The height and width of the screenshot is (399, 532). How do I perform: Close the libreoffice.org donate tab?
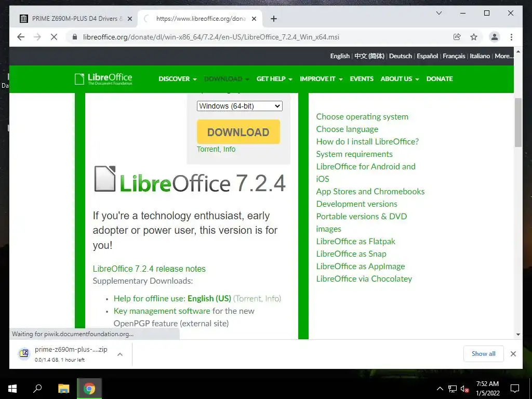click(x=254, y=19)
